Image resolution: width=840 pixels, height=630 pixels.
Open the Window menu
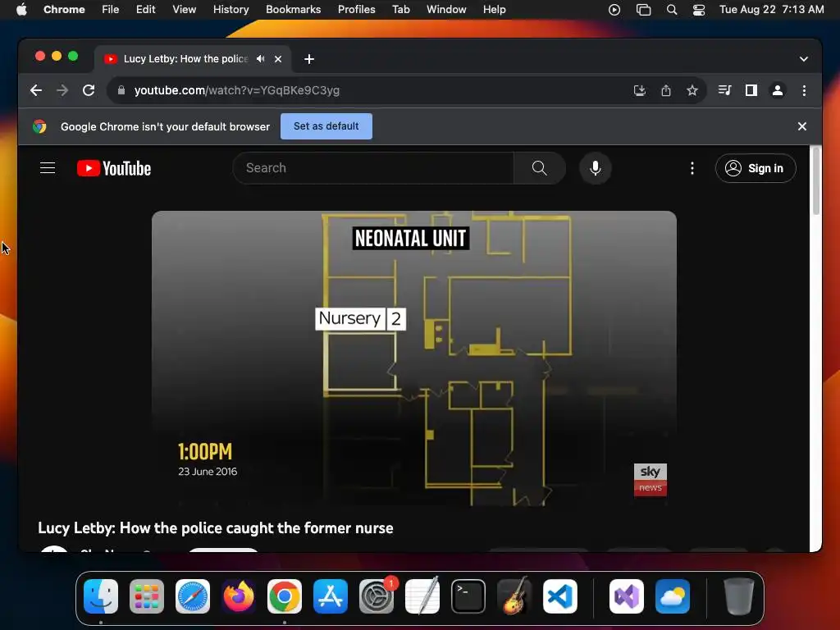pos(446,10)
